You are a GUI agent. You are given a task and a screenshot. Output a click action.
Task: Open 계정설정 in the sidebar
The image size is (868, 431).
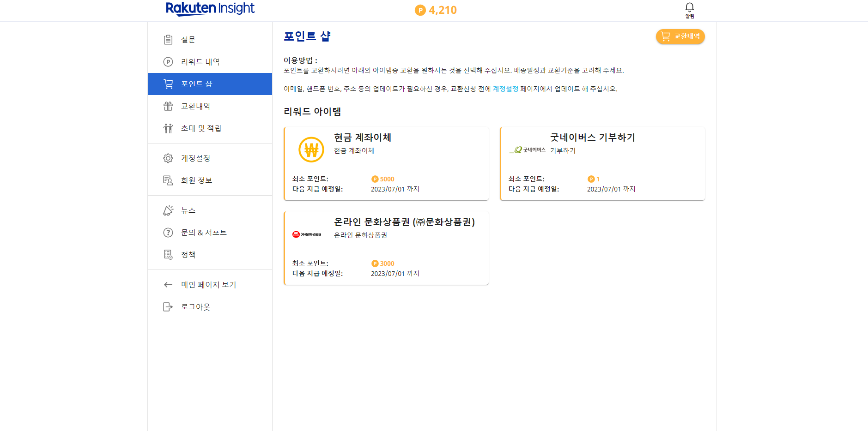click(210, 158)
